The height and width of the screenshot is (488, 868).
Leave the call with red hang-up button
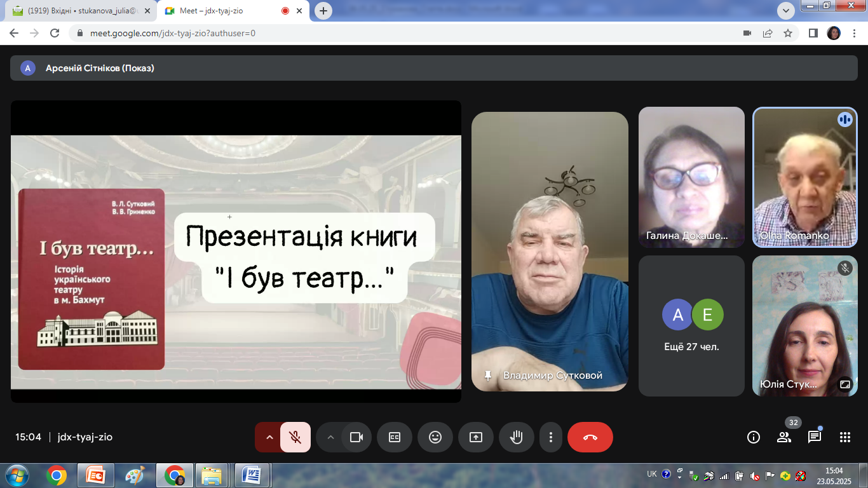click(x=590, y=437)
